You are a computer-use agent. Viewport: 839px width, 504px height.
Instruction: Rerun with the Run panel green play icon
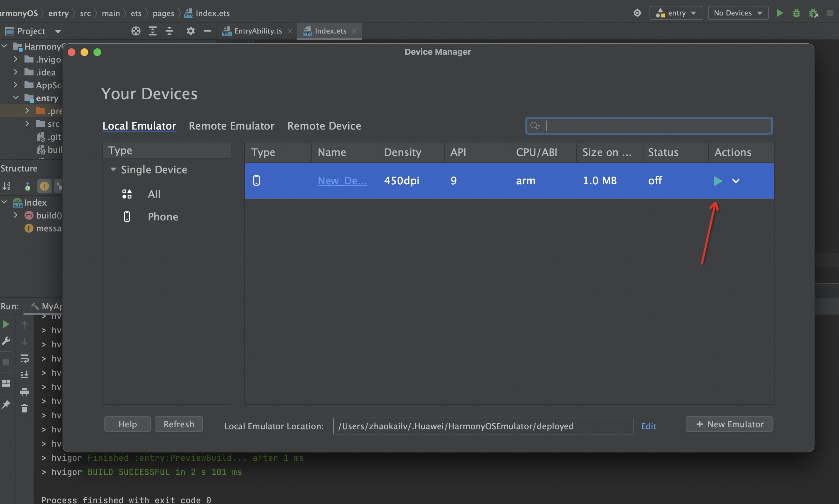[x=6, y=324]
